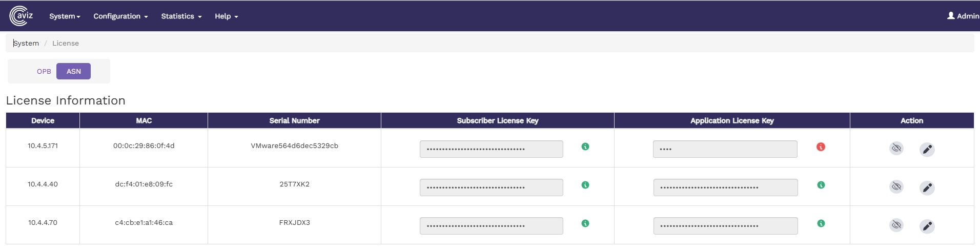This screenshot has width=980, height=251.
Task: Click red warning icon for 10.4.5.171 application key
Action: tap(821, 147)
